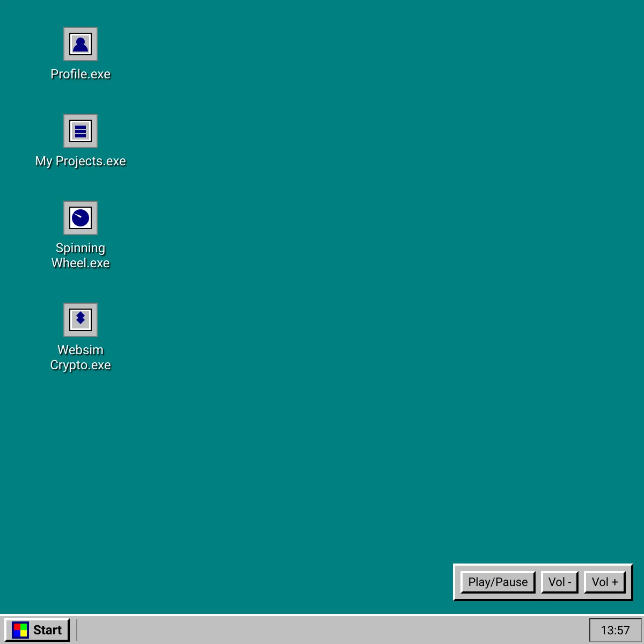This screenshot has width=644, height=644.
Task: Open the My Projects.exe desktop icon
Action: click(x=80, y=131)
